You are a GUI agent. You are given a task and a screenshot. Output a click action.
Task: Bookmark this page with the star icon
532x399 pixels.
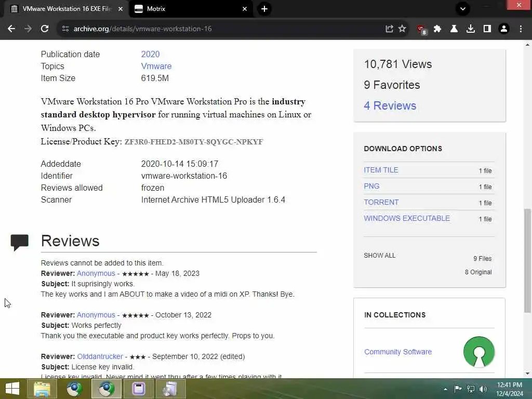(x=403, y=29)
